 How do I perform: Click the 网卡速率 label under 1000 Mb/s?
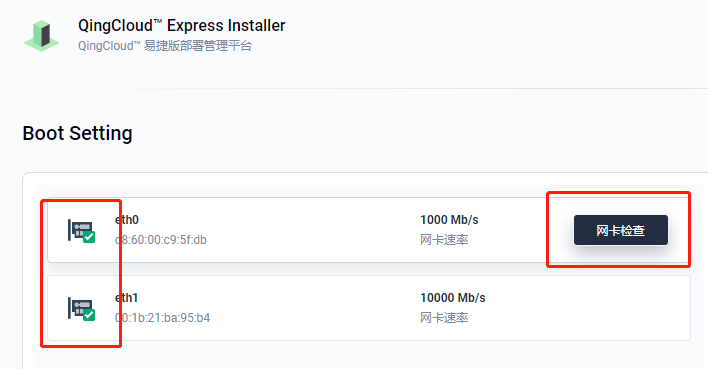[444, 240]
